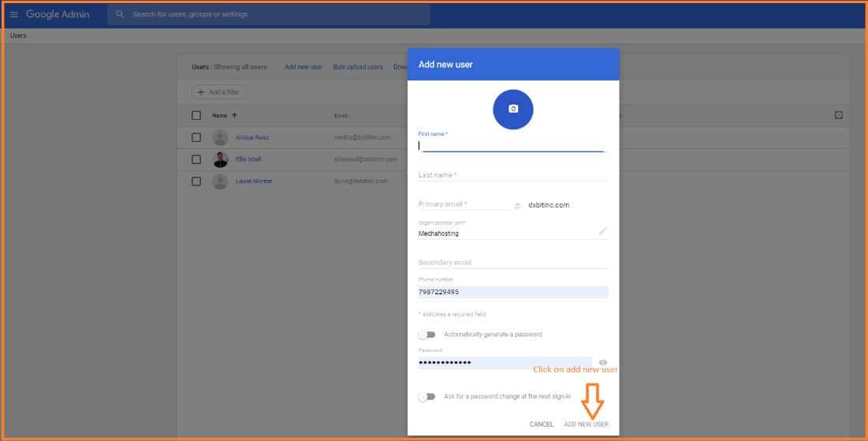This screenshot has height=441, width=868.
Task: Click the pencil edit icon for organizational unit
Action: tap(602, 231)
